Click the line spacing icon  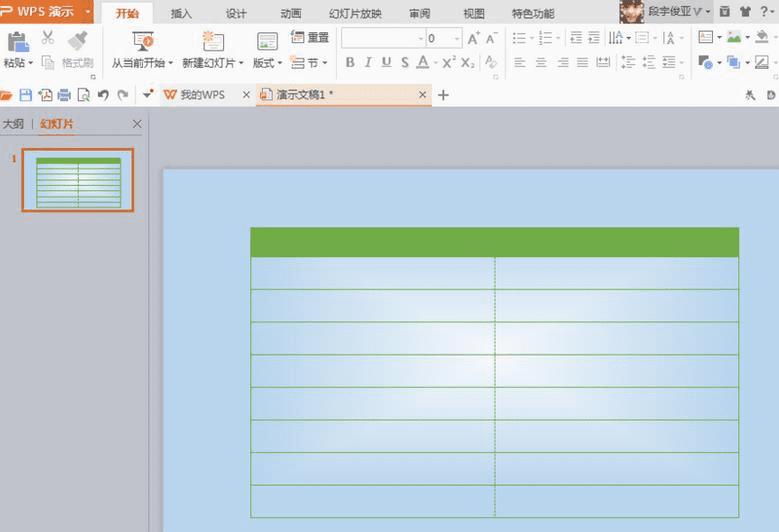pyautogui.click(x=628, y=63)
